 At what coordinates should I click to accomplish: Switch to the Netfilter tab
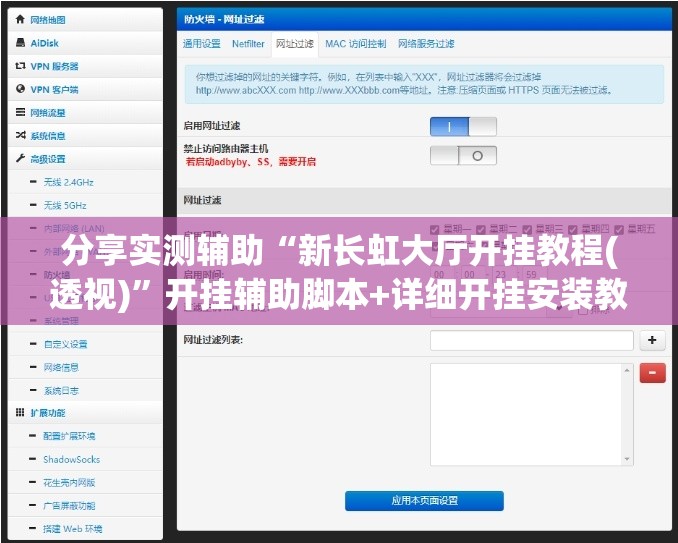coord(248,44)
